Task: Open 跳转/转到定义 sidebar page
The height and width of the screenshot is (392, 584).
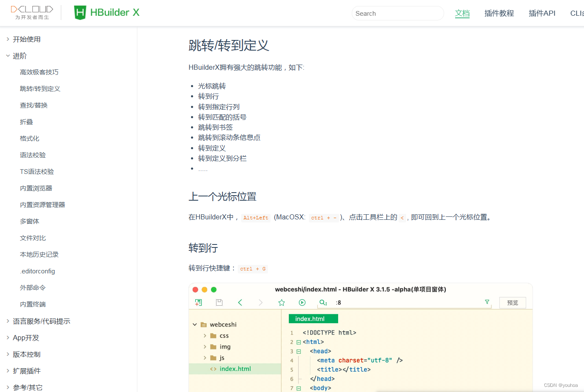Action: 40,89
